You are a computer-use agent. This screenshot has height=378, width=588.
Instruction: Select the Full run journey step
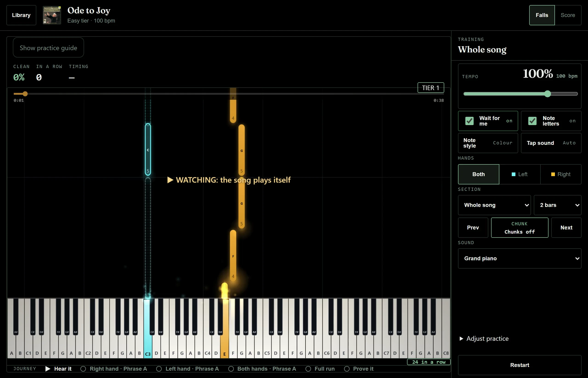(320, 369)
